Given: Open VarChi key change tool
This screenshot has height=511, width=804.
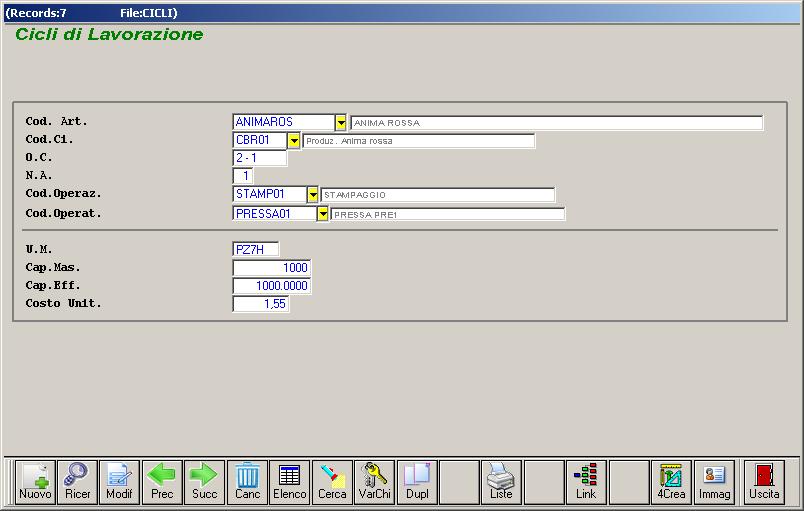Looking at the screenshot, I should click(x=375, y=482).
